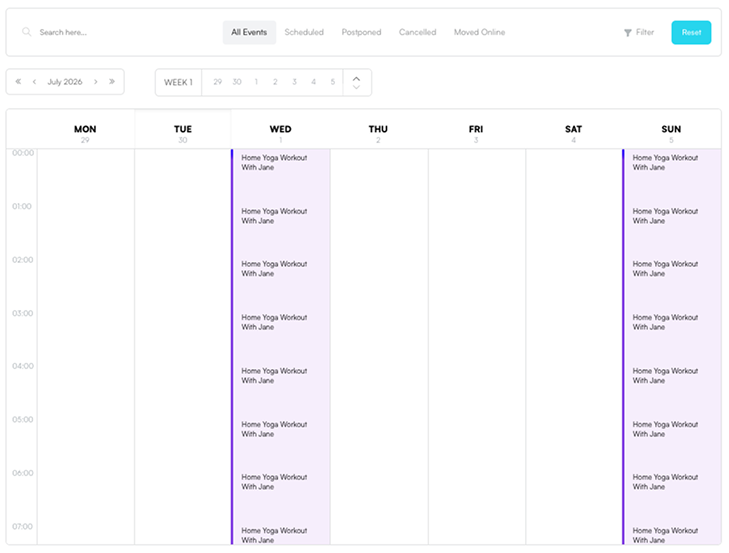Go to next month arrow

pyautogui.click(x=96, y=82)
